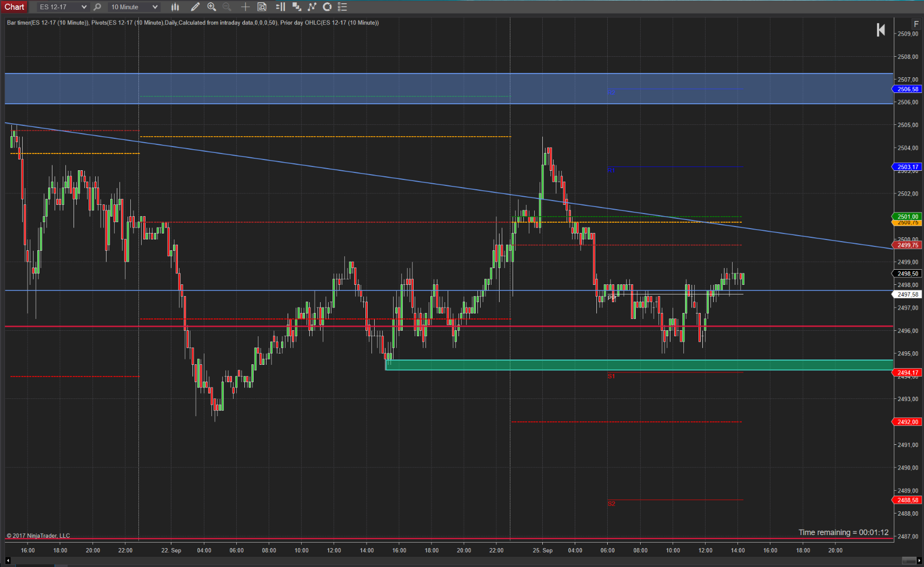Expand the ES 12-17 instrument dropdown
The width and height of the screenshot is (924, 567).
coord(63,7)
